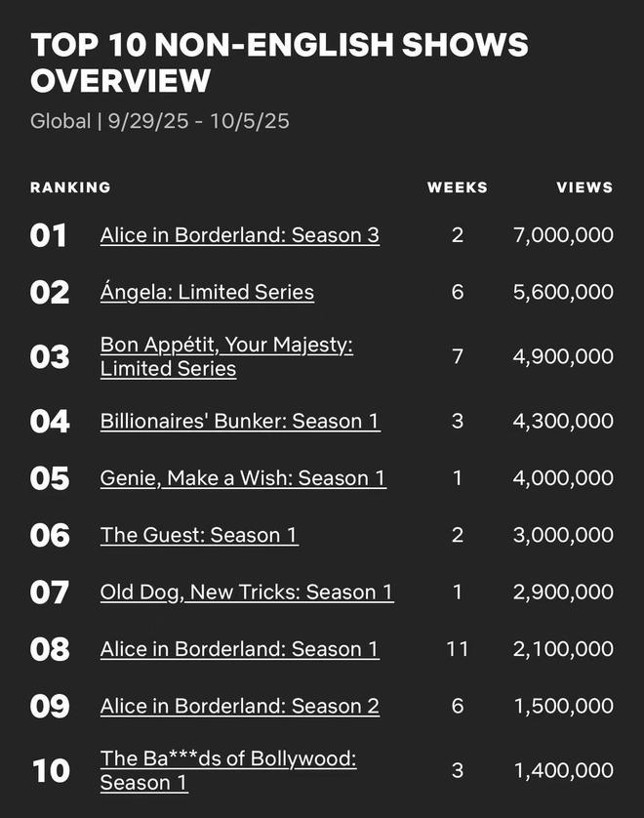Click the Top 10 Non-English Shows heading
Viewport: 644px width, 818px height.
[x=279, y=61]
